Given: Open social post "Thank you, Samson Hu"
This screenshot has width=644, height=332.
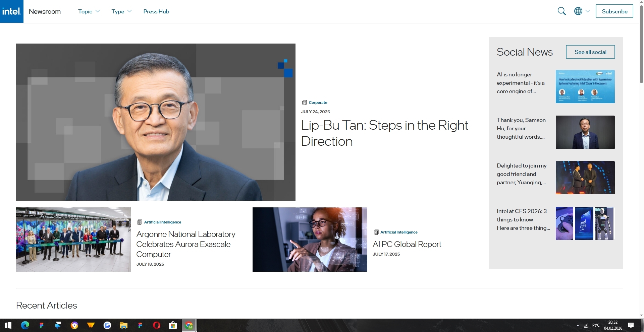Looking at the screenshot, I should coord(521,128).
